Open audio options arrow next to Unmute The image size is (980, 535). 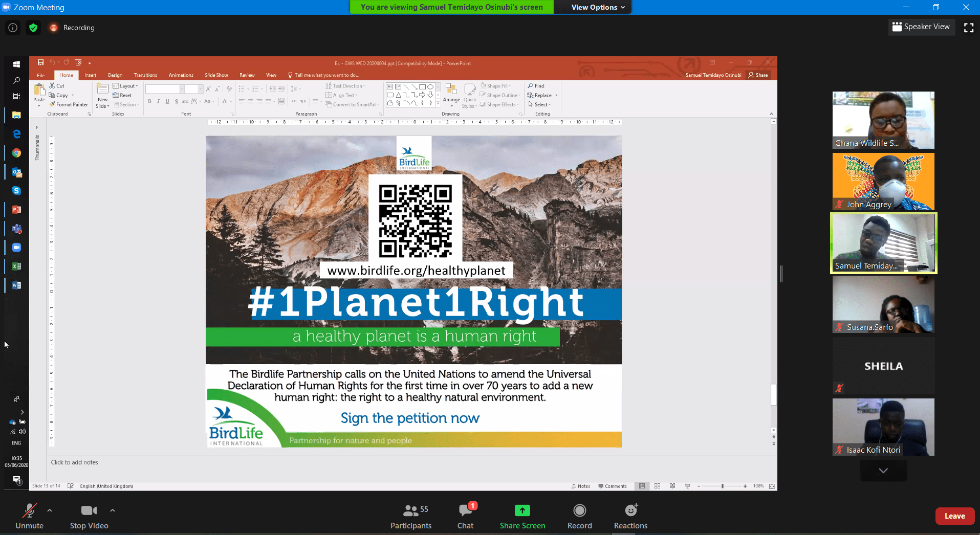pyautogui.click(x=50, y=510)
